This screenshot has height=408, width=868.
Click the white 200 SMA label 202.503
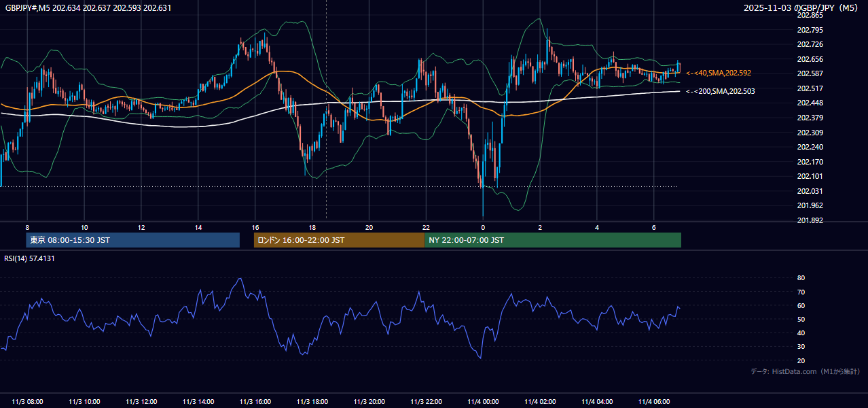point(720,91)
